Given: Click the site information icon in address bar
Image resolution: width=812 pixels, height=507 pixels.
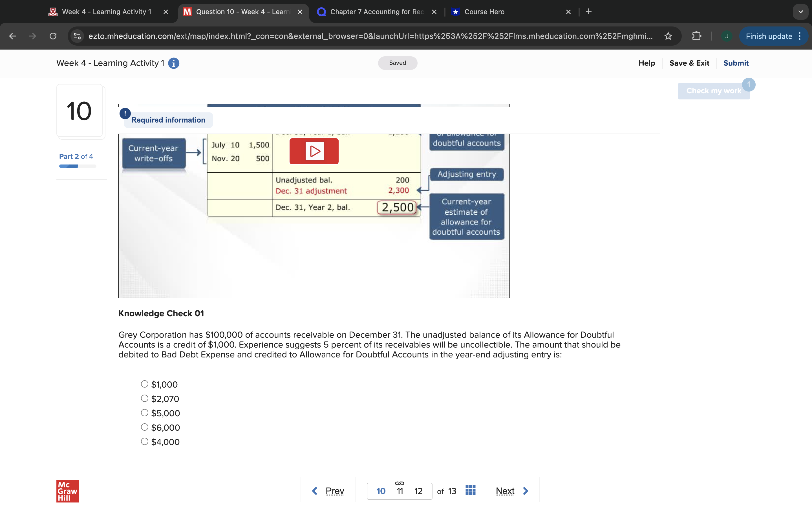Looking at the screenshot, I should tap(78, 36).
